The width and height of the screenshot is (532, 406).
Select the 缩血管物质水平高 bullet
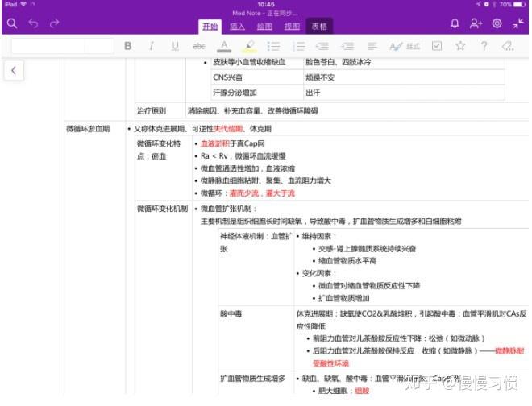tap(347, 261)
